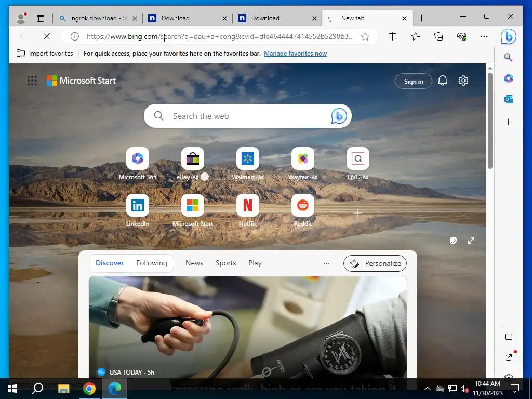
Task: Select the News feed tab
Action: click(194, 263)
